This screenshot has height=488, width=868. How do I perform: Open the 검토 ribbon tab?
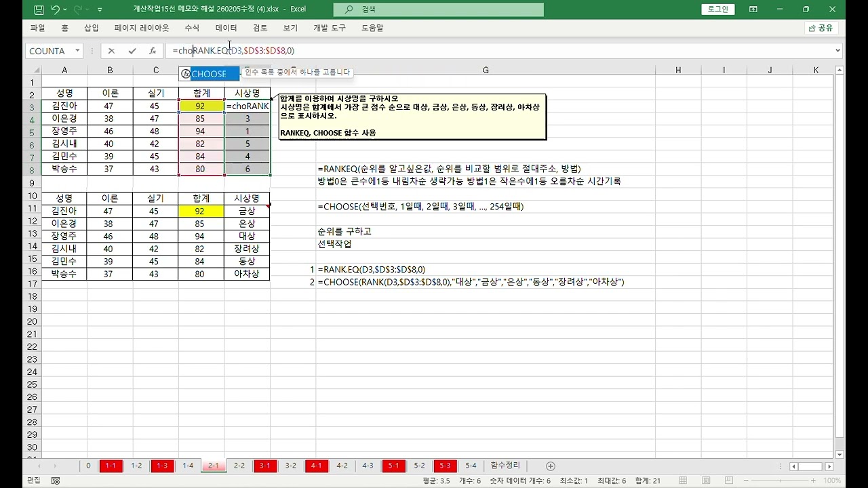[x=260, y=28]
